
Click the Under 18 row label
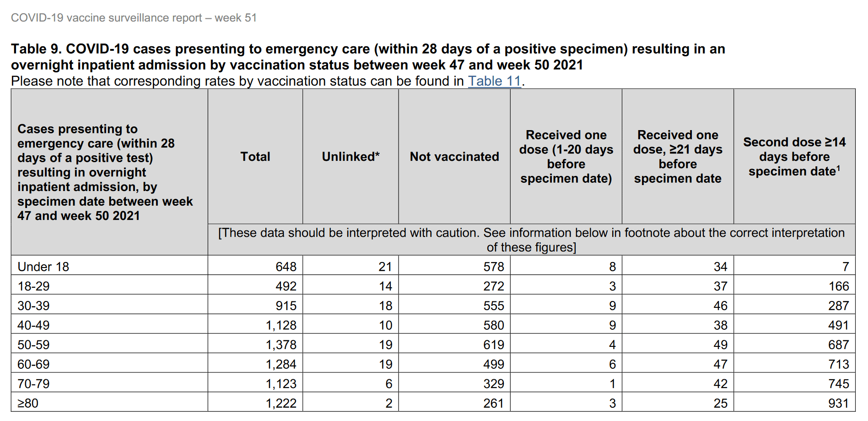[43, 267]
